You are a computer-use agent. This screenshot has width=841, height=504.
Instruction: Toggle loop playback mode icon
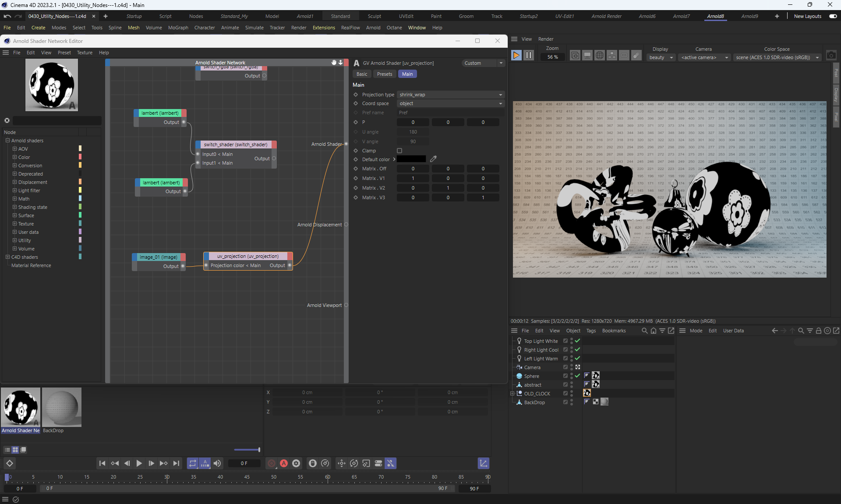coord(193,463)
